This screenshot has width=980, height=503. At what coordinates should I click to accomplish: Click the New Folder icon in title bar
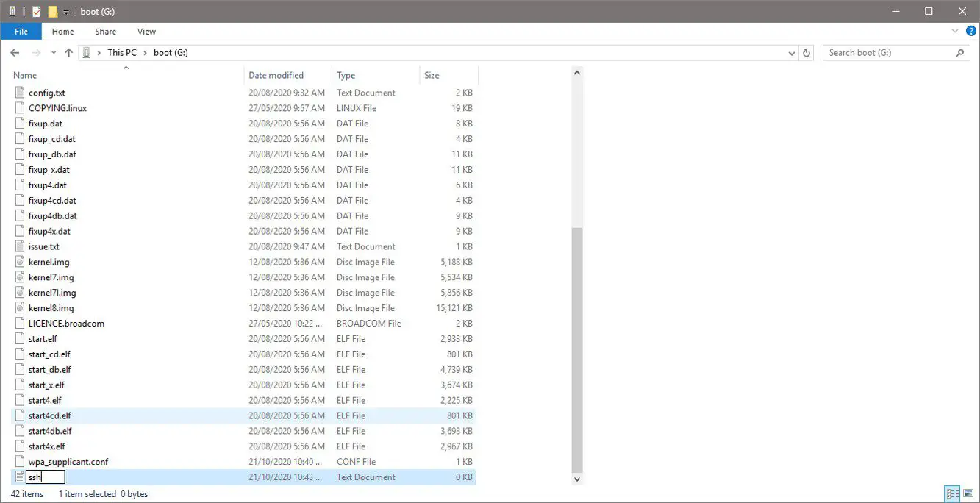52,12
